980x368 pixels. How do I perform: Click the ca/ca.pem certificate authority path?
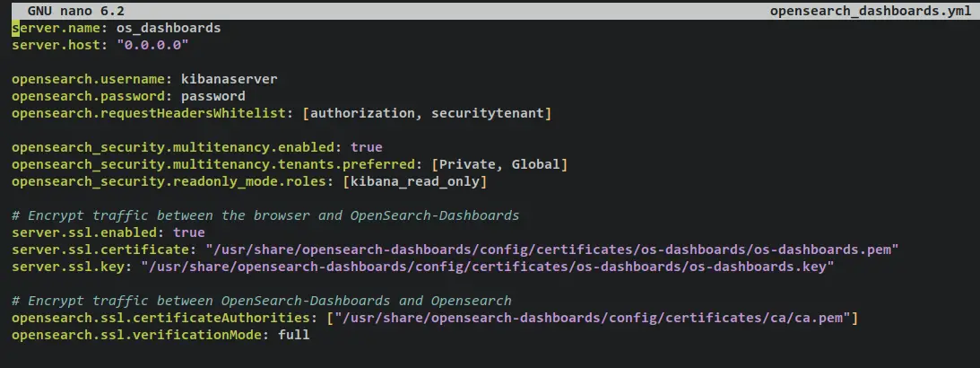pos(594,318)
